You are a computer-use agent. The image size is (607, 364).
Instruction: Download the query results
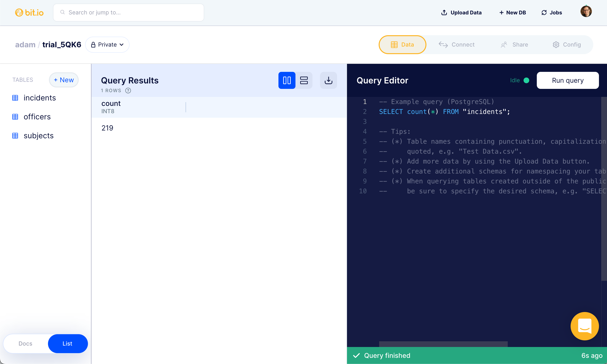328,80
